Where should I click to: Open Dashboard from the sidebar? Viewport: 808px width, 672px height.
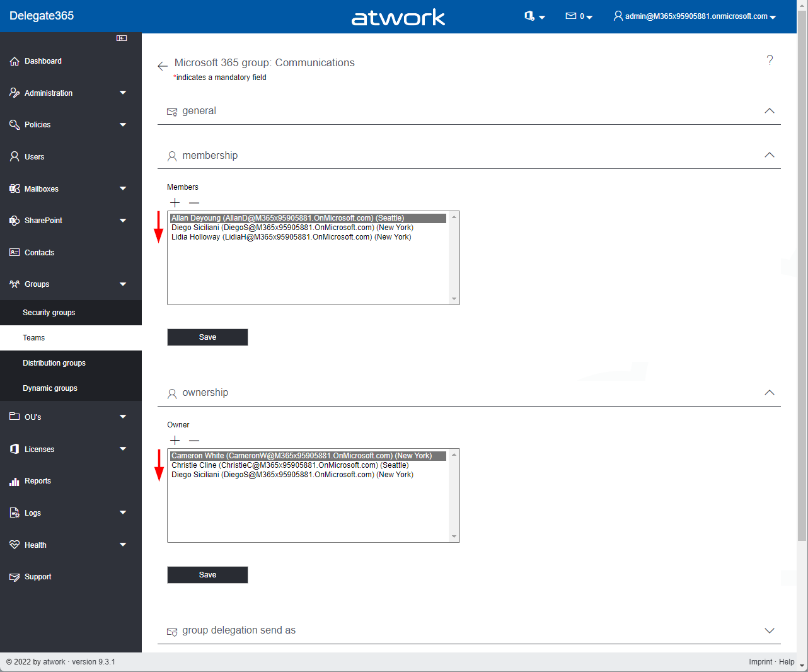[71, 61]
